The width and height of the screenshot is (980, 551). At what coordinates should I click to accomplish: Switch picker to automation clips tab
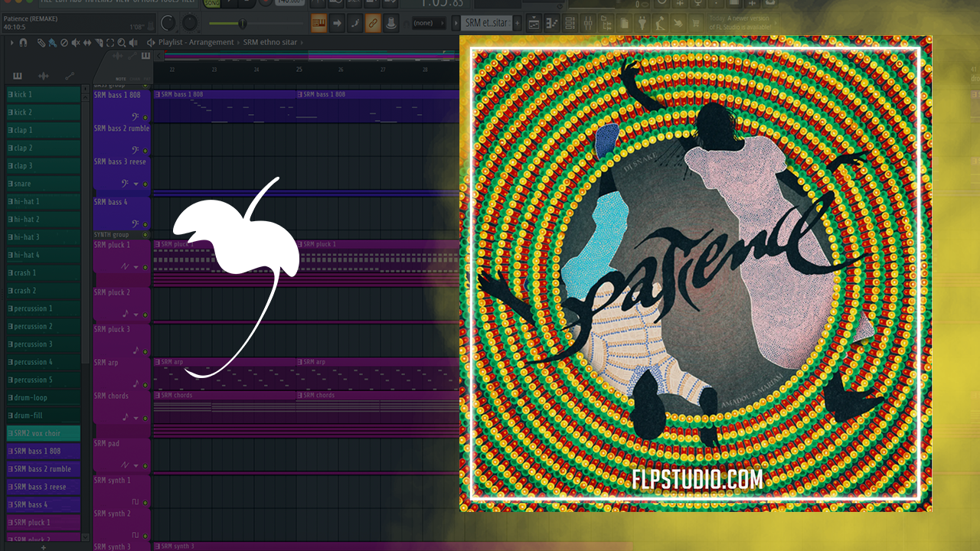[69, 76]
